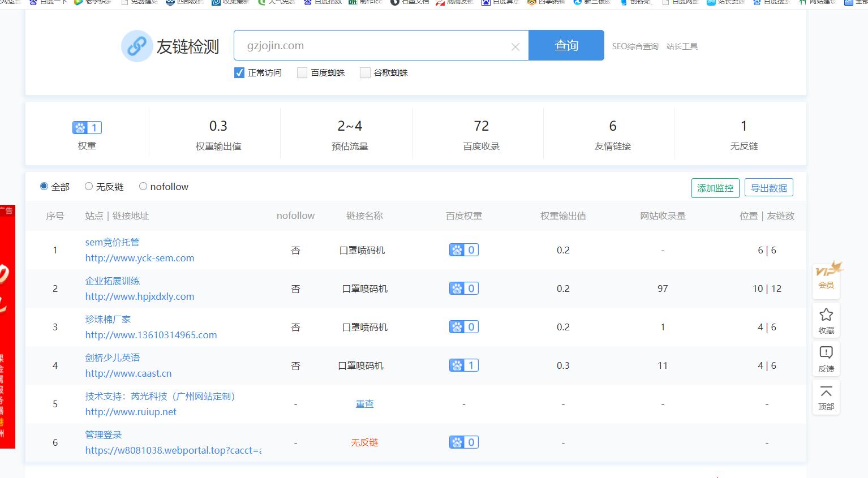Click Baidu weight 1 badge in the caast.cn row
Image resolution: width=868 pixels, height=478 pixels.
click(464, 365)
